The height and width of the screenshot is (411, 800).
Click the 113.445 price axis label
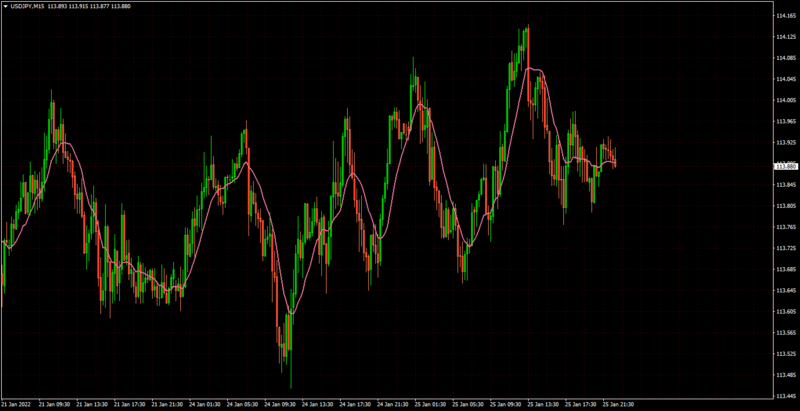785,396
